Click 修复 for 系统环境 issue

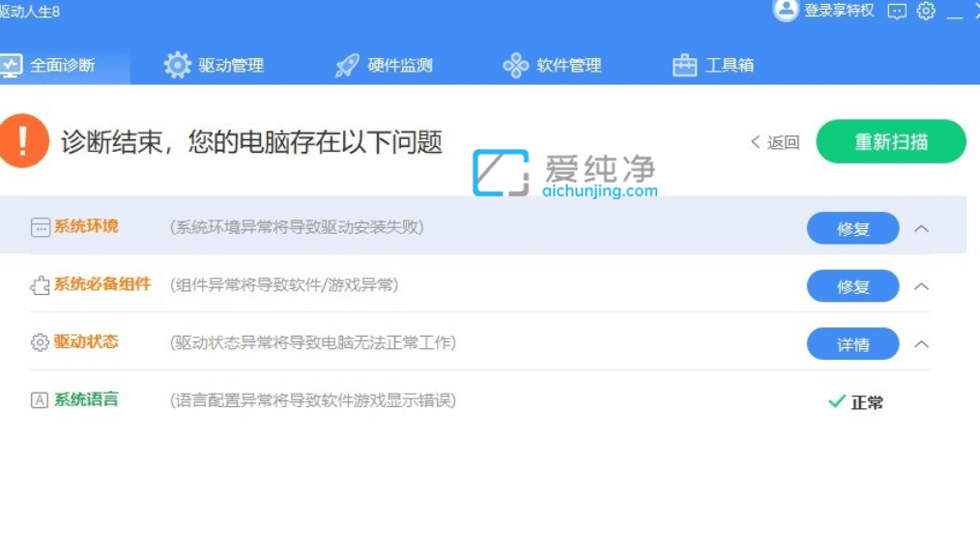(x=852, y=228)
